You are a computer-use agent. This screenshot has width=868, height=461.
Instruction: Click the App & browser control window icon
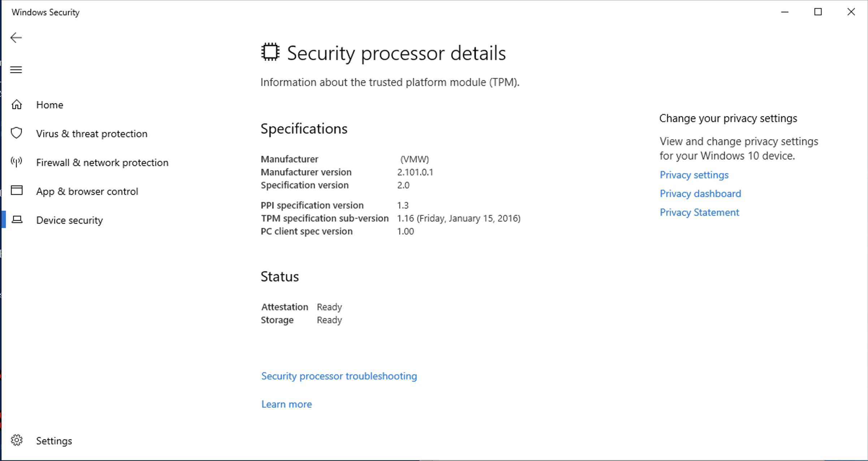click(x=17, y=190)
